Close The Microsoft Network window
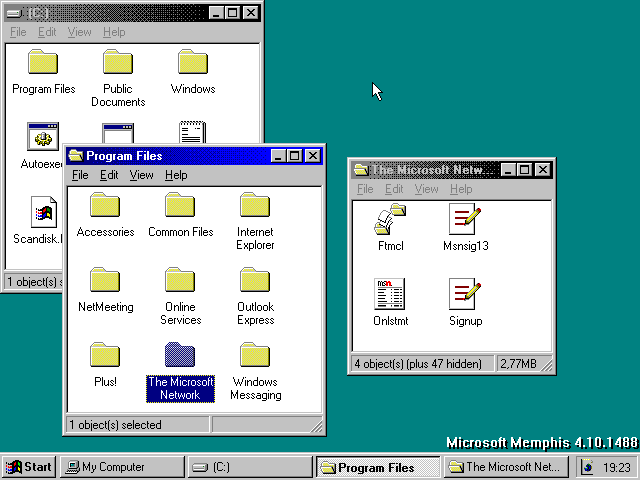640x480 pixels. [543, 169]
